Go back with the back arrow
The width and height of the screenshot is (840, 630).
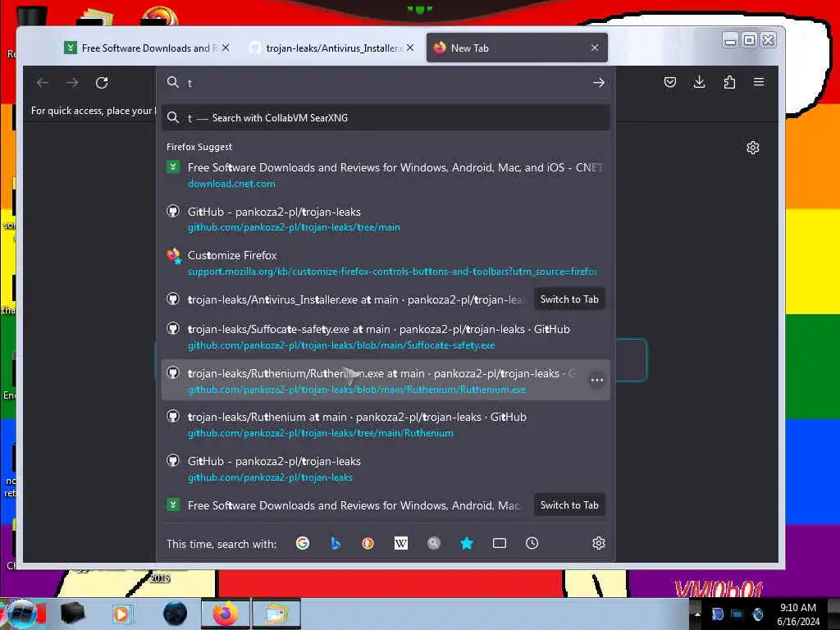coord(43,83)
